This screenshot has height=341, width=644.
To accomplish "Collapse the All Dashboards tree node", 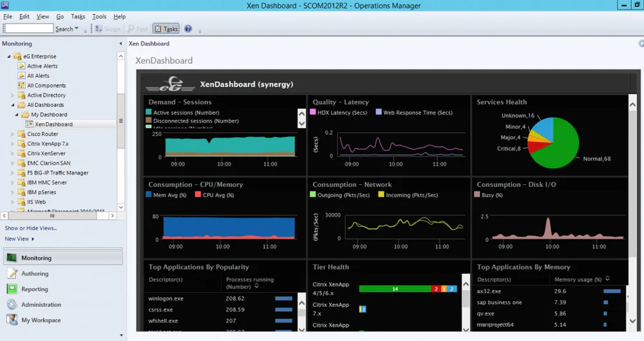I will tap(12, 105).
